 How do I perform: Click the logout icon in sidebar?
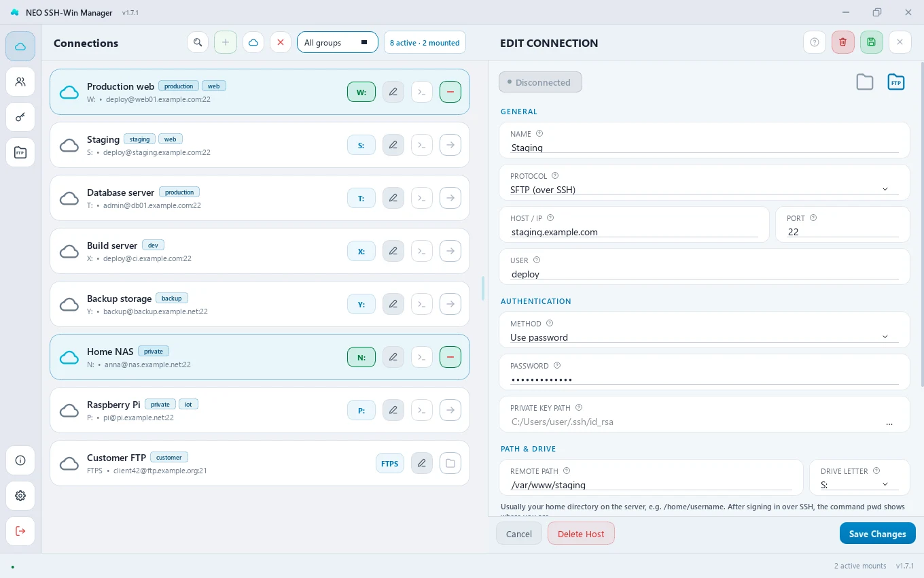tap(20, 531)
